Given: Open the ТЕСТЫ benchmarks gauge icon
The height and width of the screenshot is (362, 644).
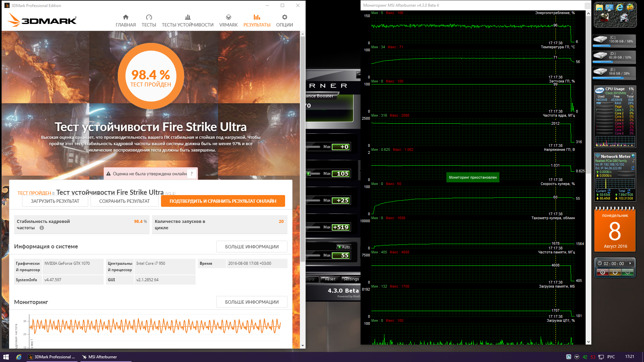Looking at the screenshot, I should pos(149,17).
